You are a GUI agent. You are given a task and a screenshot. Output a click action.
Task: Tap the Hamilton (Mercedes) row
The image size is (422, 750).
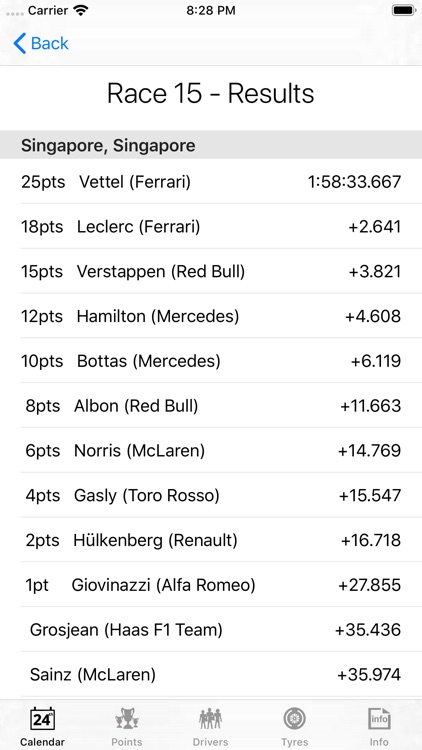[211, 316]
